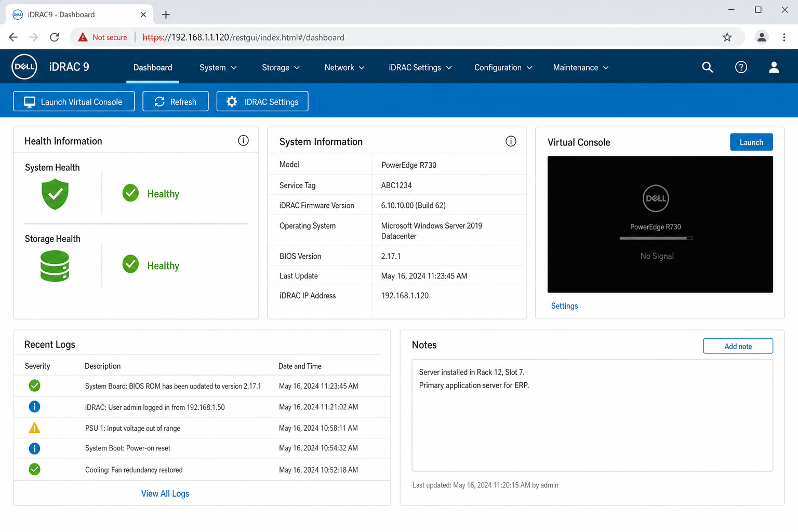Click info icon on admin login log
The image size is (798, 532).
coord(34,406)
